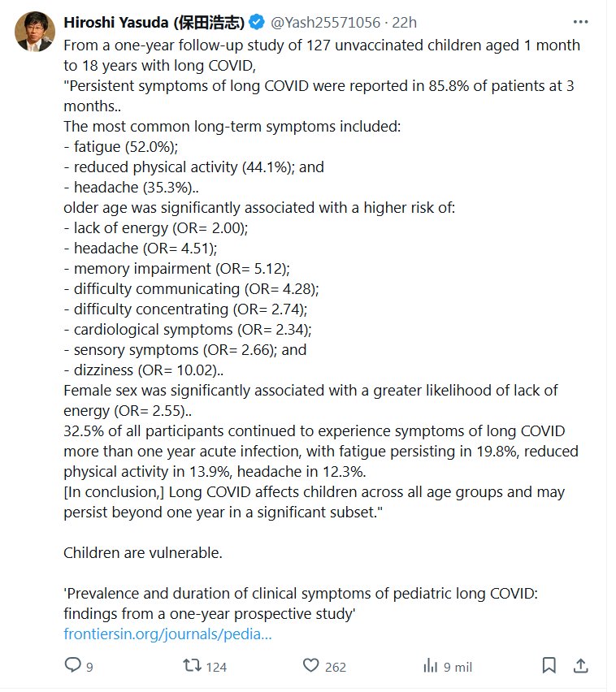Repost the tweet using the retweet arrows icon

pos(192,665)
